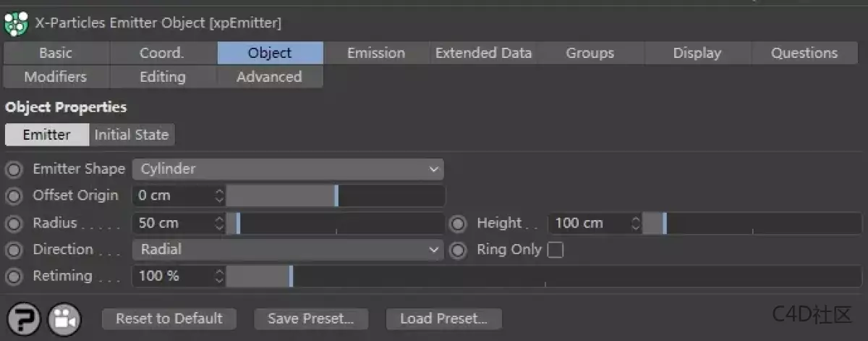Toggle Ring Only keyframe dot
This screenshot has height=341, width=868.
point(458,251)
